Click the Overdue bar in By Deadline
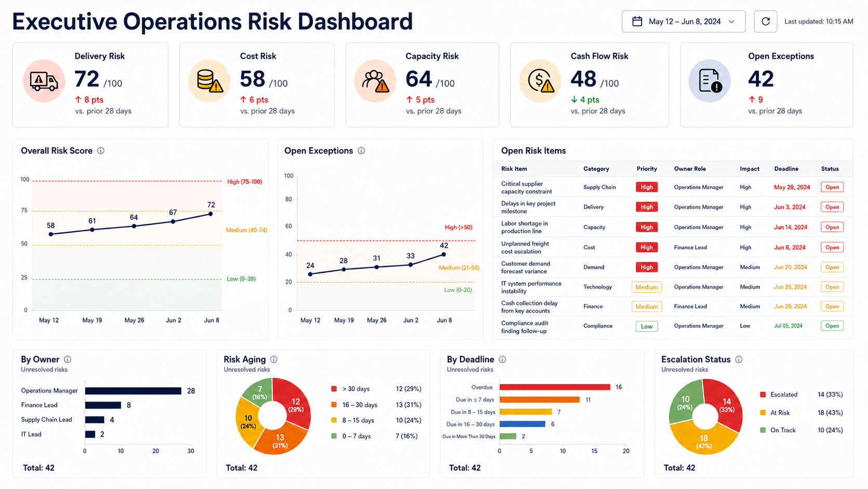 tap(555, 387)
